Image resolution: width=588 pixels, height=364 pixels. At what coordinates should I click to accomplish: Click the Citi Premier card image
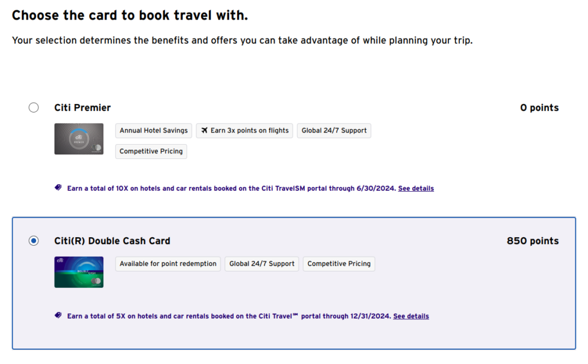[79, 139]
